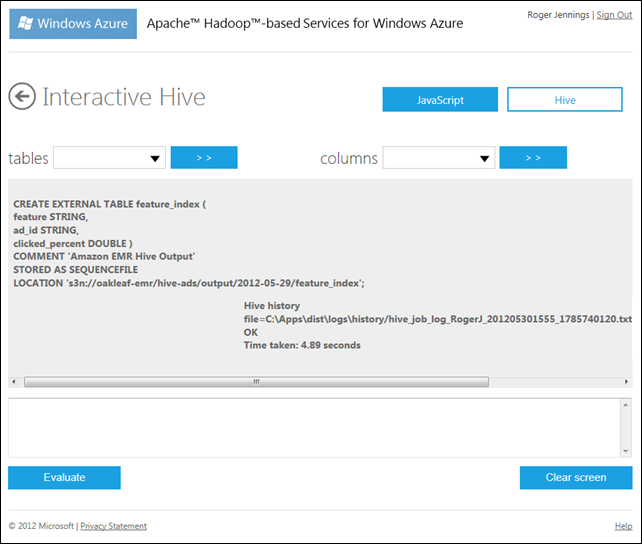Open the tables dropdown list
642x544 pixels.
click(109, 158)
